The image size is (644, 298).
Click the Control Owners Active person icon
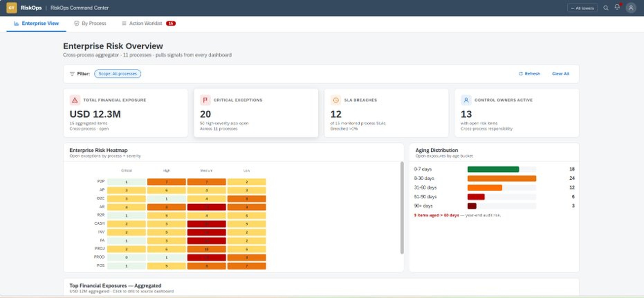pyautogui.click(x=466, y=100)
